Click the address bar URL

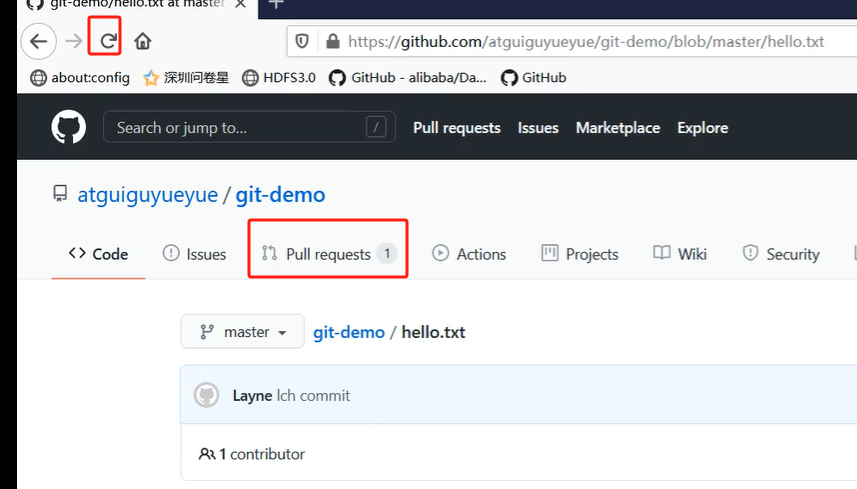tap(586, 42)
